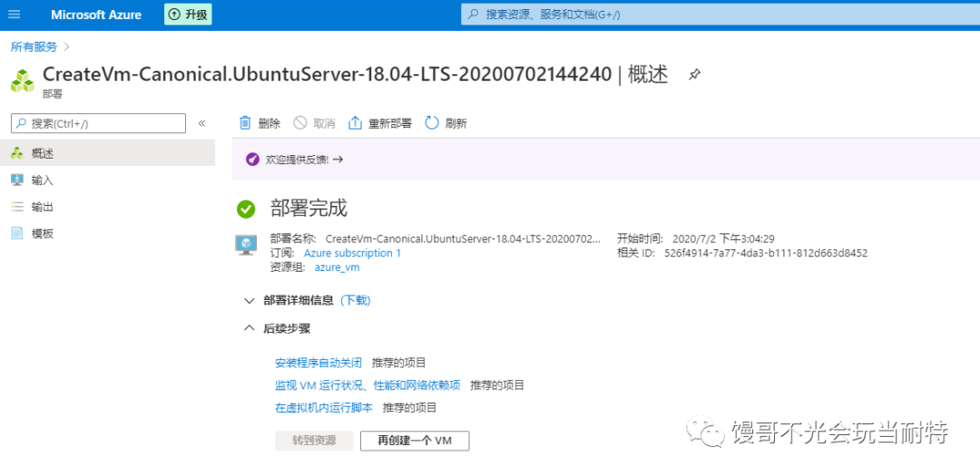
Task: Click the magnifier icon in the top search bar
Action: pyautogui.click(x=474, y=15)
